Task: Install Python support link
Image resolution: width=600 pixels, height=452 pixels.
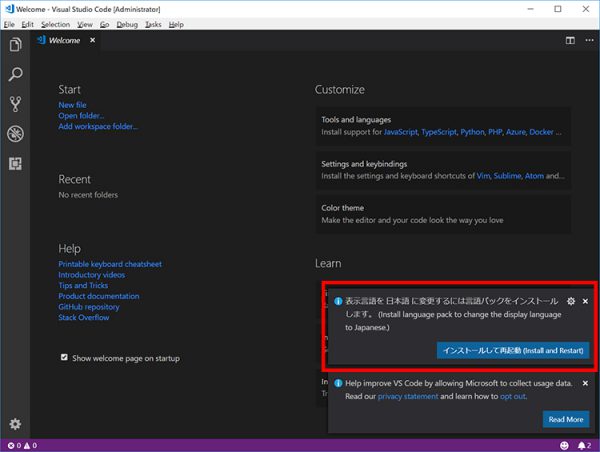Action: tap(472, 132)
